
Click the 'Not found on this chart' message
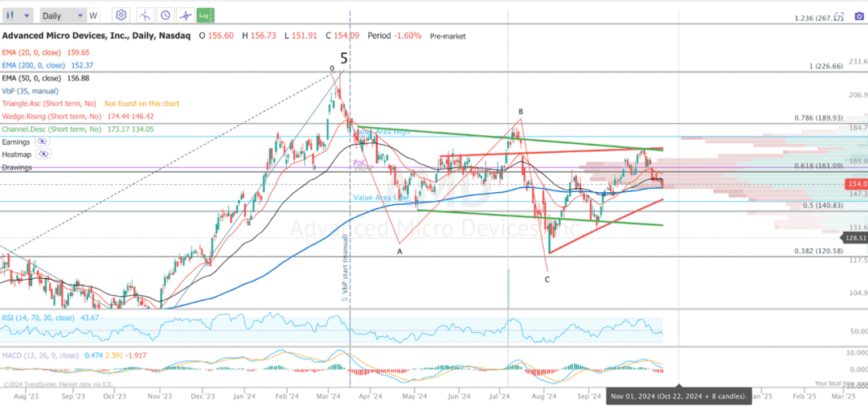pyautogui.click(x=141, y=104)
